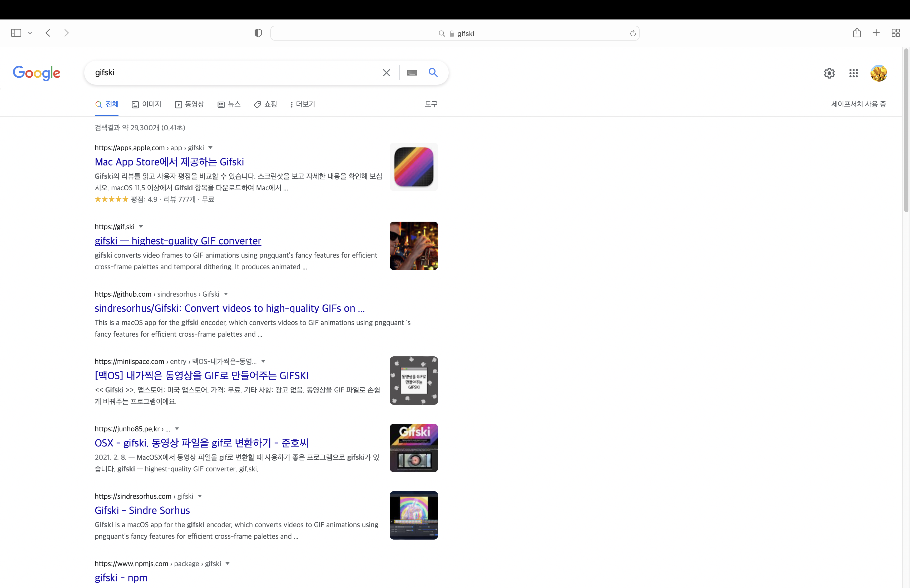
Task: Open the 도구 search tools
Action: (431, 104)
